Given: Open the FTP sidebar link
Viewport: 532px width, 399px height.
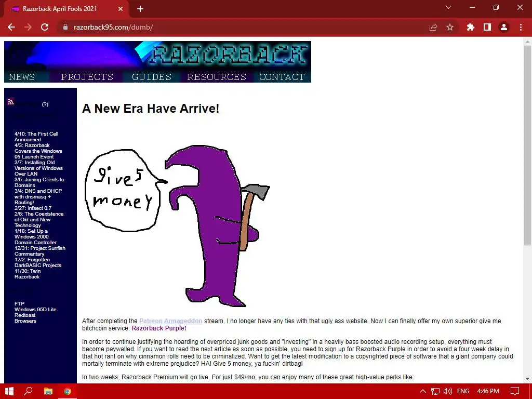Looking at the screenshot, I should pos(19,303).
